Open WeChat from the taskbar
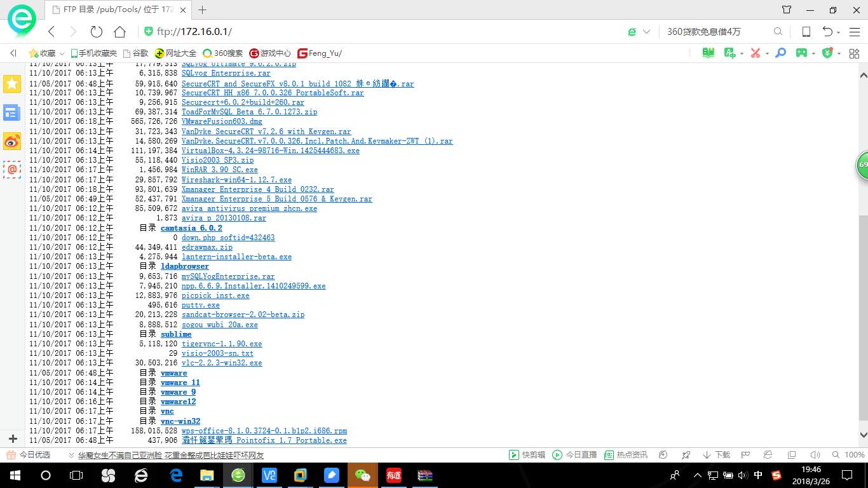This screenshot has height=488, width=868. pyautogui.click(x=362, y=475)
